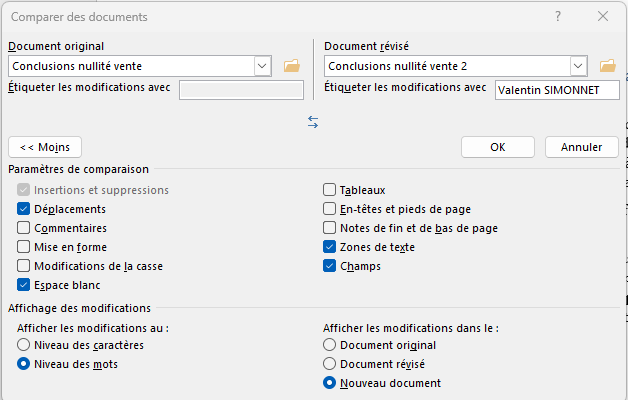Click the Valentin SIMONNET label field
Viewport: 628px width, 400px height.
pos(556,89)
